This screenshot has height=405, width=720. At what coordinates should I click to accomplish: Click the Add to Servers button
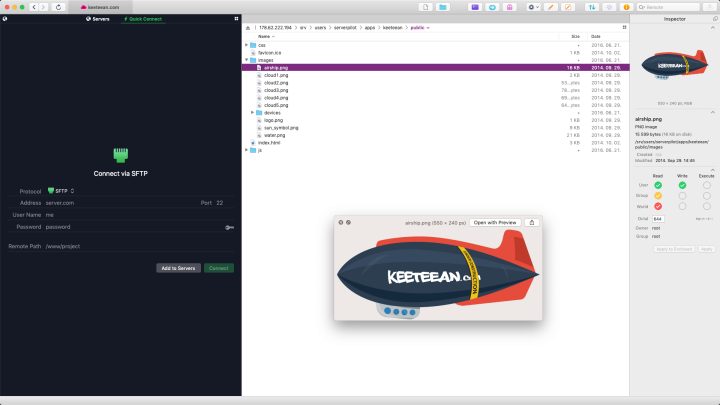click(178, 268)
